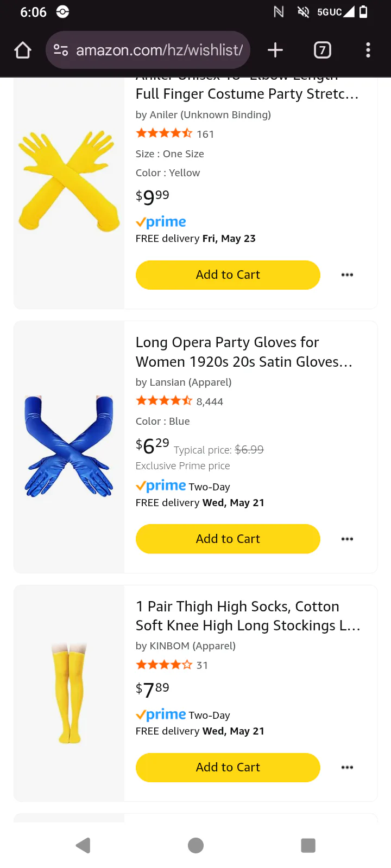The height and width of the screenshot is (868, 391).
Task: Open more options for yellow gloves item
Action: pos(347,275)
